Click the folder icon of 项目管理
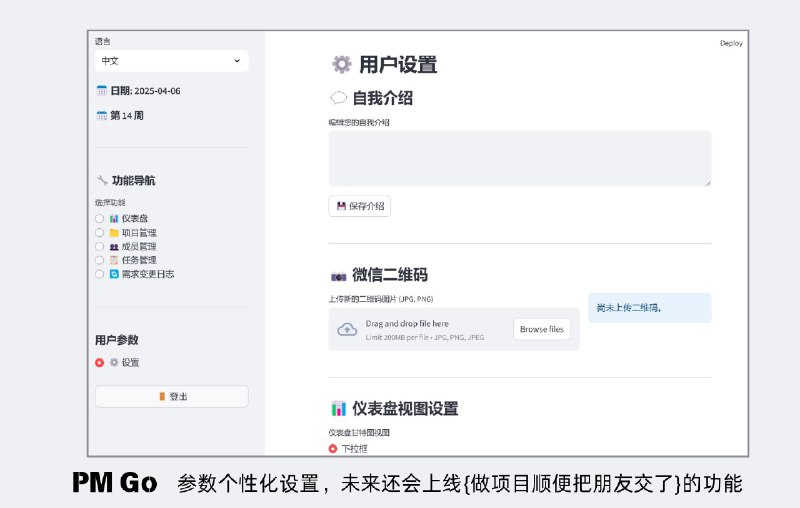This screenshot has height=508, width=800. coord(114,233)
